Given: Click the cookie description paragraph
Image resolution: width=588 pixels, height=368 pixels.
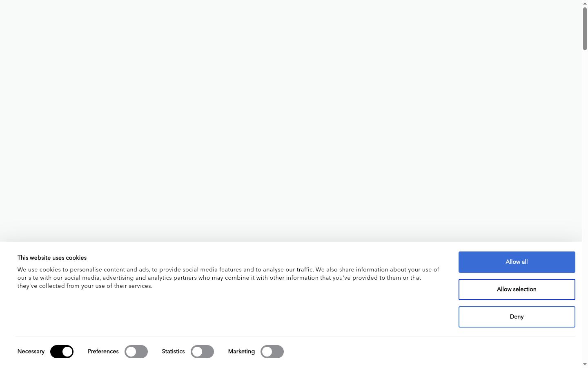Looking at the screenshot, I should pos(228,278).
